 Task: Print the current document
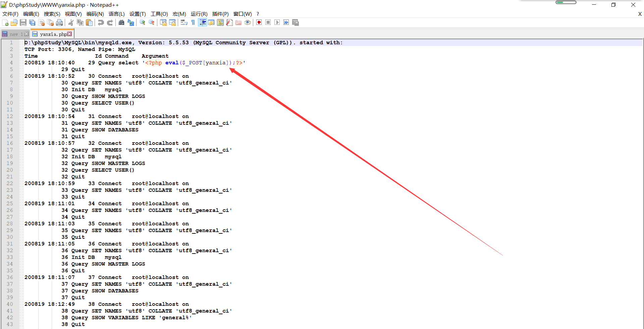coord(60,22)
